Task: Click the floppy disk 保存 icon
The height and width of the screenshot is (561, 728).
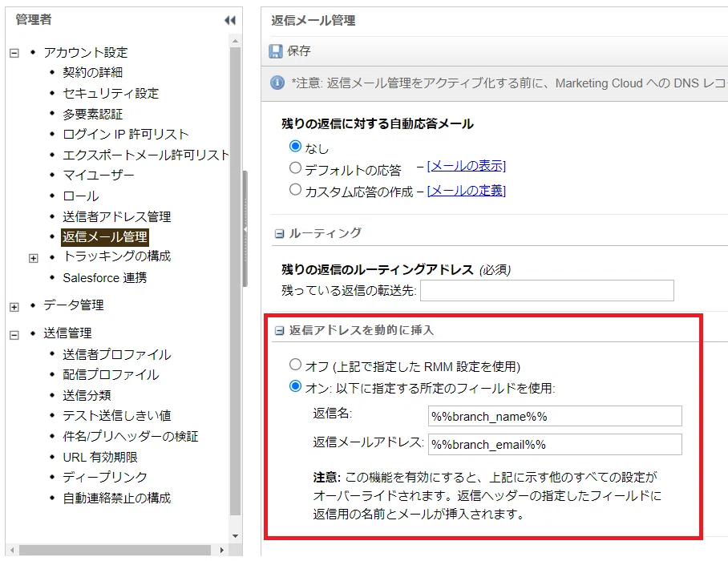Action: (276, 51)
